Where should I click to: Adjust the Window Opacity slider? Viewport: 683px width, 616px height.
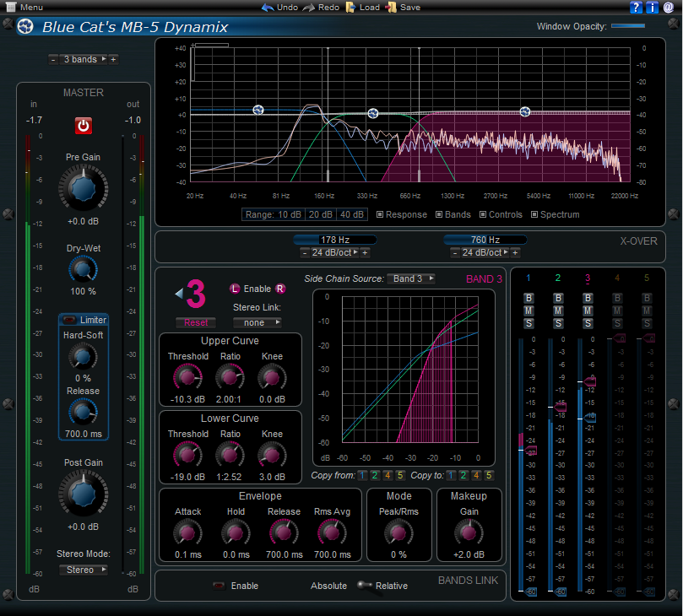click(x=626, y=25)
